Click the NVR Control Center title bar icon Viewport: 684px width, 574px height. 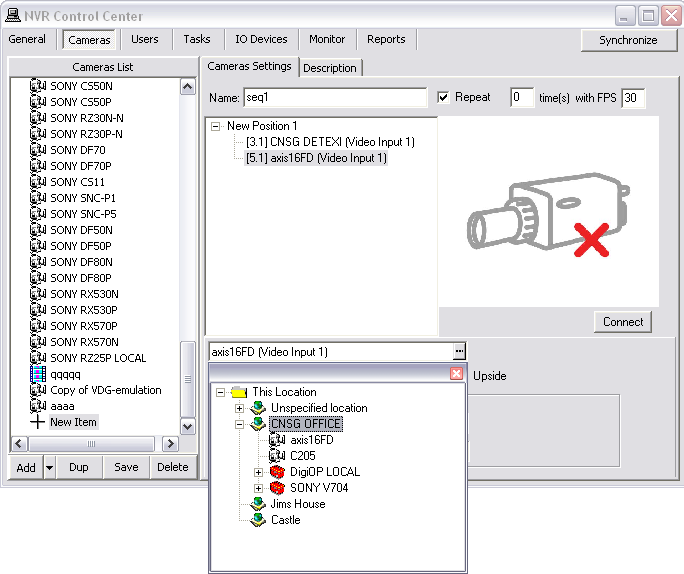pyautogui.click(x=13, y=15)
